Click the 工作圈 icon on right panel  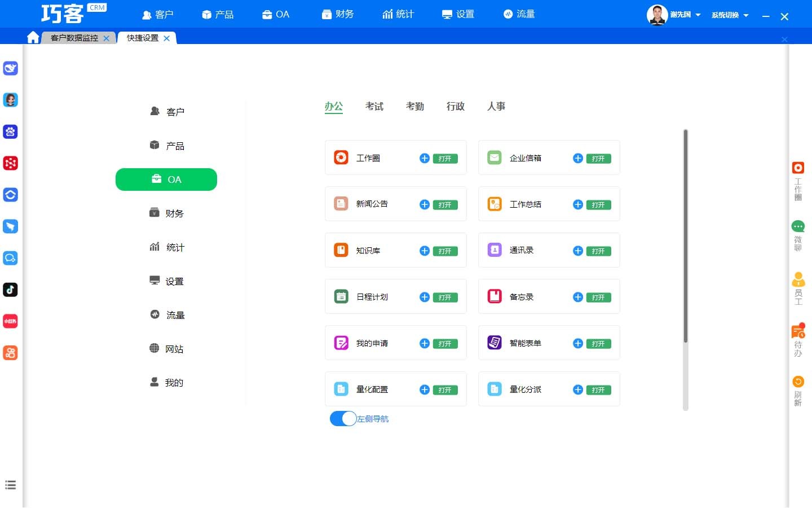pyautogui.click(x=798, y=168)
